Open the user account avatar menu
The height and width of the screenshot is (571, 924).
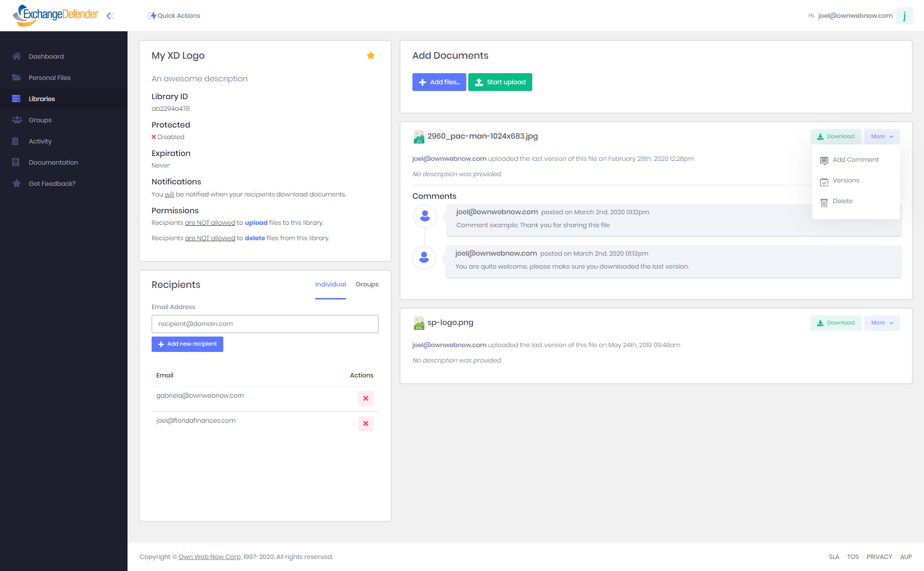click(x=904, y=16)
